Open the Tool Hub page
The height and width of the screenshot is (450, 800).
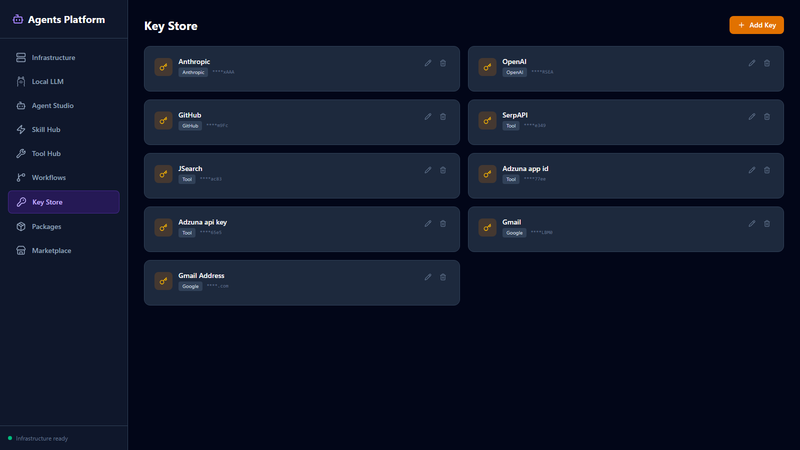point(46,154)
